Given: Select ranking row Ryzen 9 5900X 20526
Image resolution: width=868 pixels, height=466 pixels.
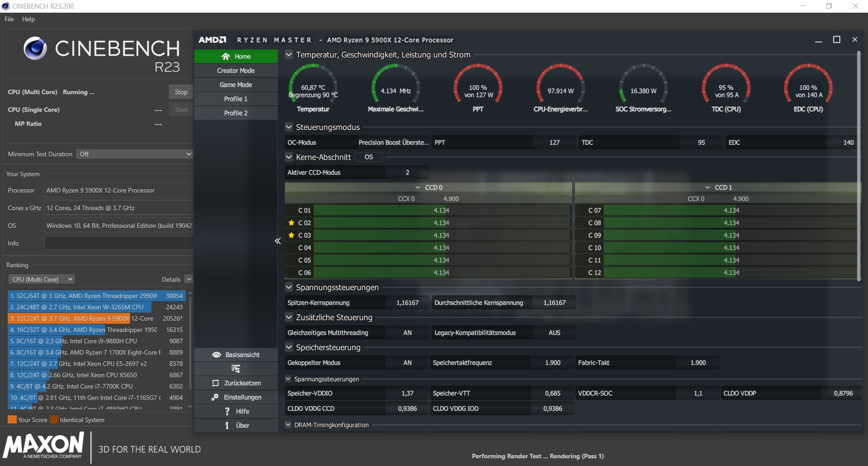Looking at the screenshot, I should coord(97,318).
